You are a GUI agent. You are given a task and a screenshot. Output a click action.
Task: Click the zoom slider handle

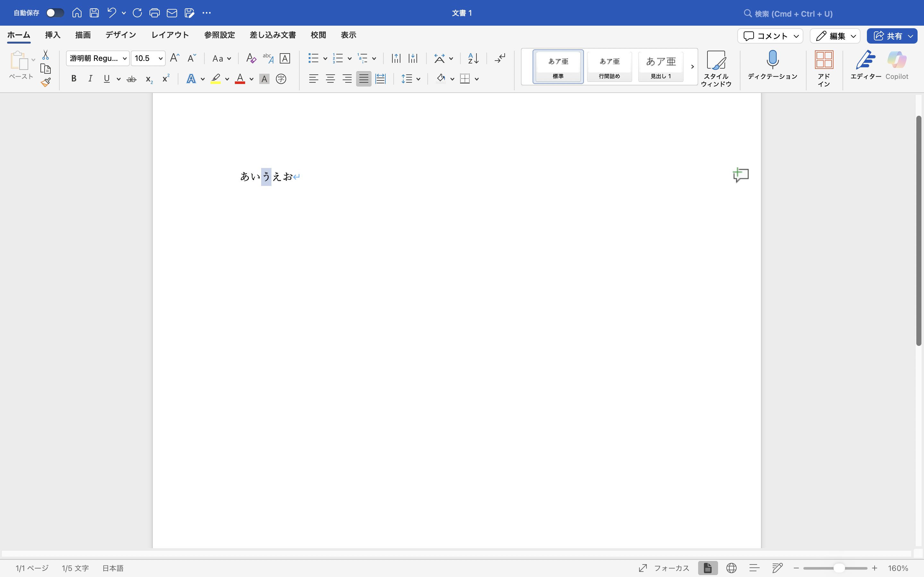pos(839,568)
